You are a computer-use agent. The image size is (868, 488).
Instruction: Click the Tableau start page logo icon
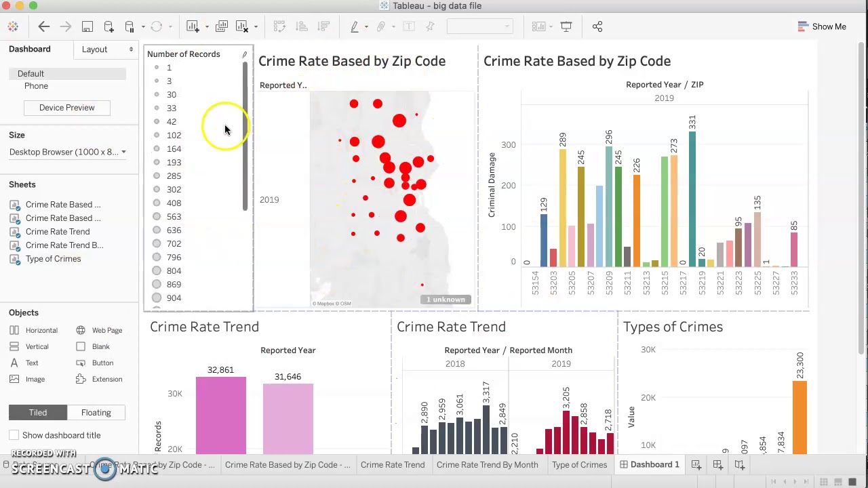point(13,26)
